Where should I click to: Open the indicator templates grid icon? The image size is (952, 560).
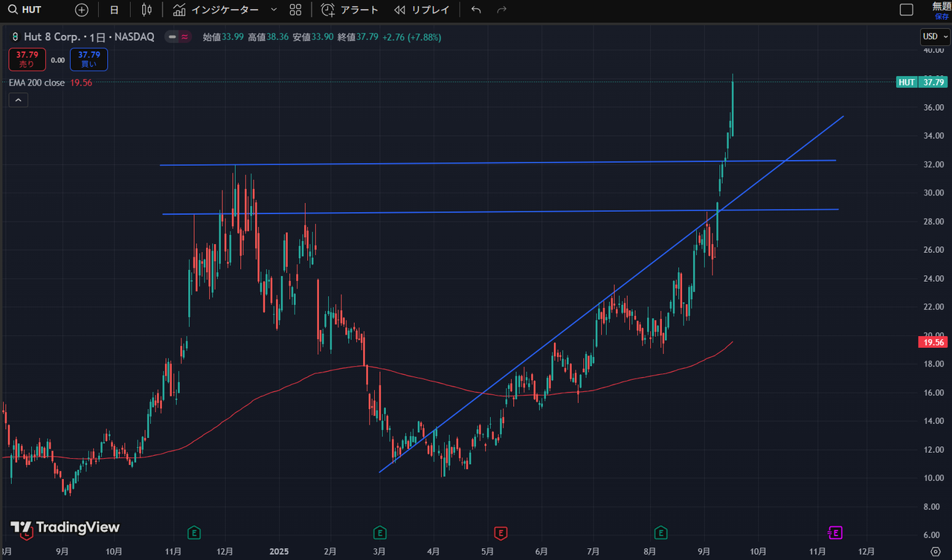295,10
